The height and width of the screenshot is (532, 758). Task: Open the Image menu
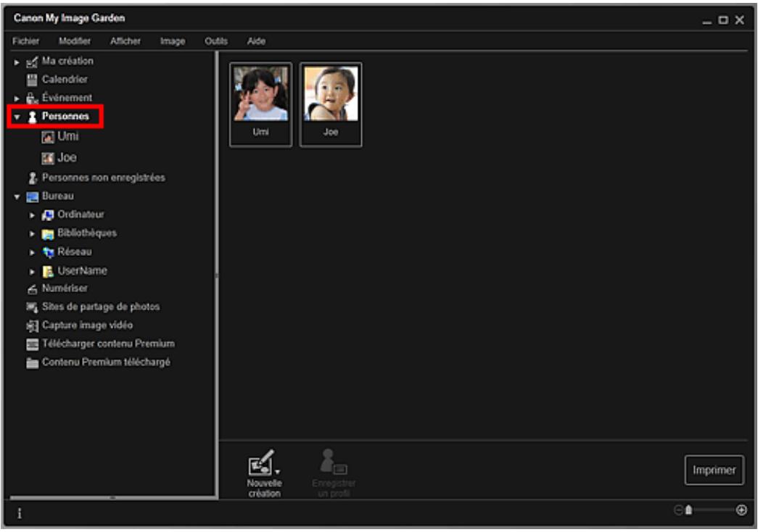click(173, 41)
